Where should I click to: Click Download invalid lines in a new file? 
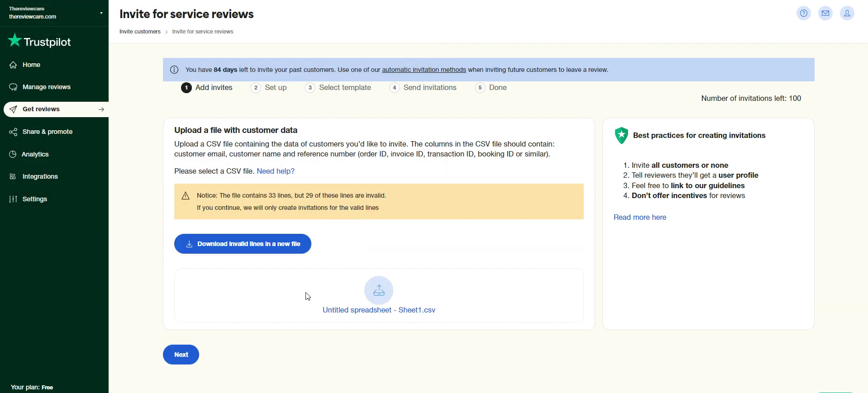(x=243, y=244)
